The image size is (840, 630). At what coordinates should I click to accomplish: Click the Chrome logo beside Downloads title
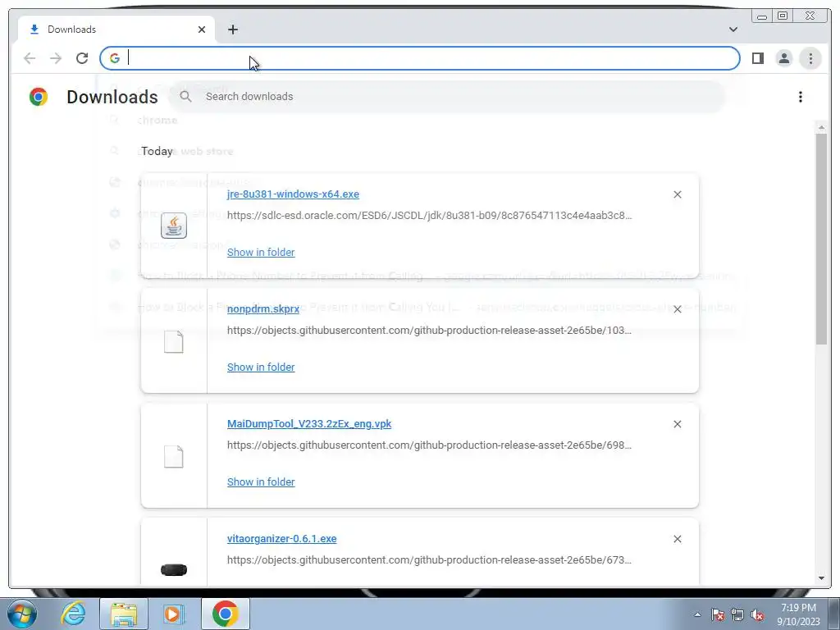pyautogui.click(x=39, y=97)
